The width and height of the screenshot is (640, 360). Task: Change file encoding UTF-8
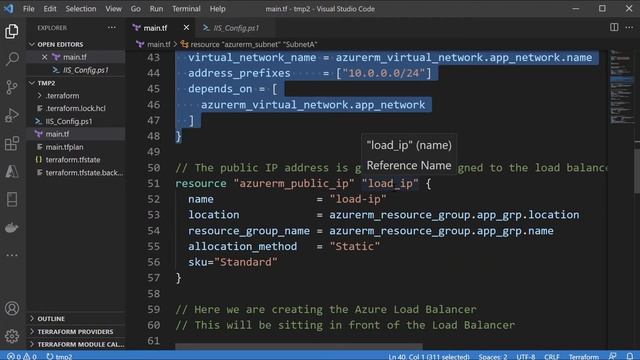pyautogui.click(x=526, y=356)
